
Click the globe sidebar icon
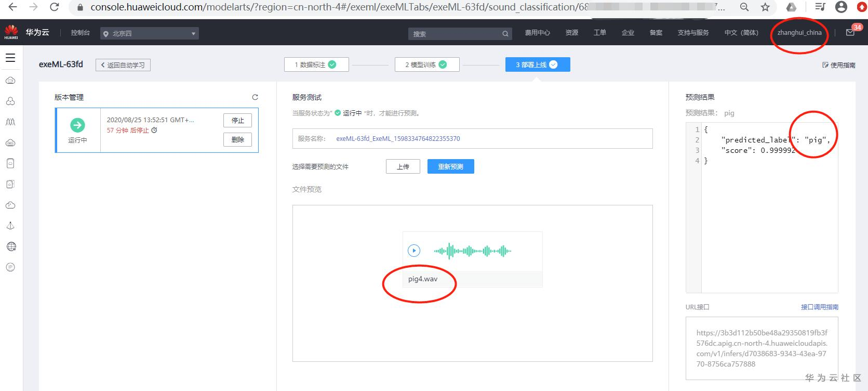click(11, 246)
